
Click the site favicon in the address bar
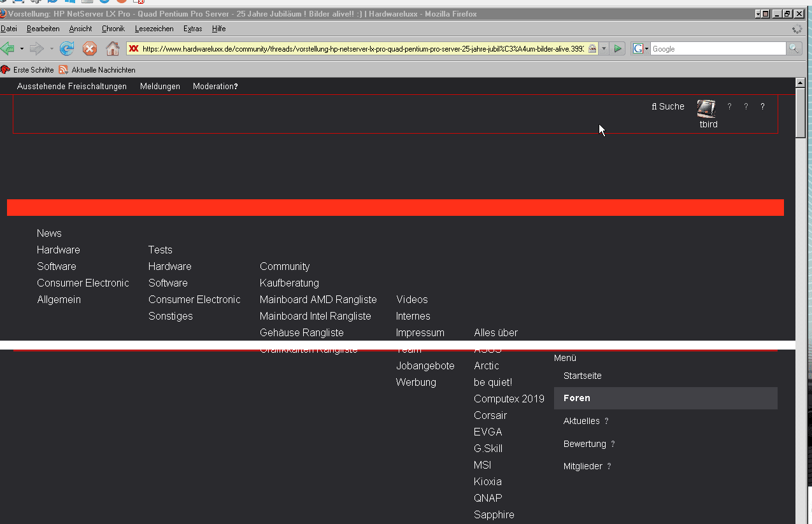pyautogui.click(x=134, y=48)
